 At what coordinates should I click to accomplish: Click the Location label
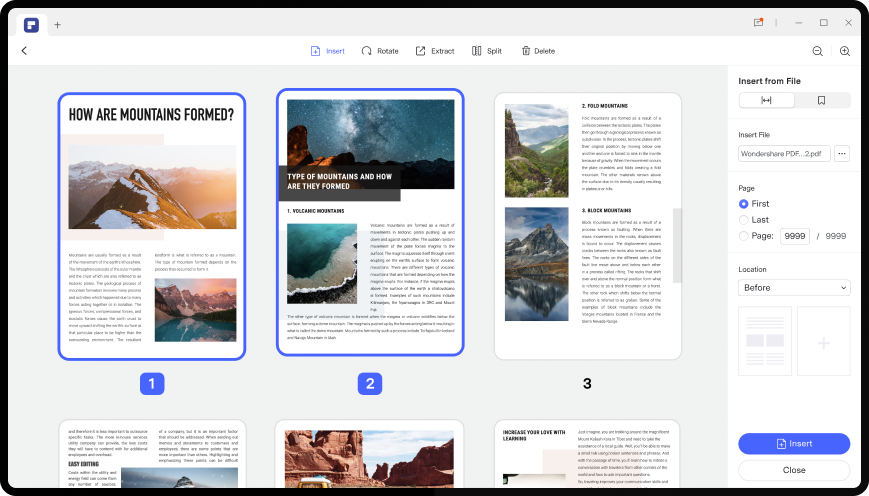752,269
